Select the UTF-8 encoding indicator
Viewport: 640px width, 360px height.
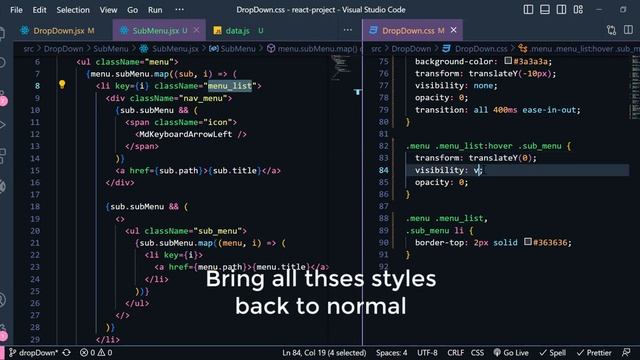(427, 353)
